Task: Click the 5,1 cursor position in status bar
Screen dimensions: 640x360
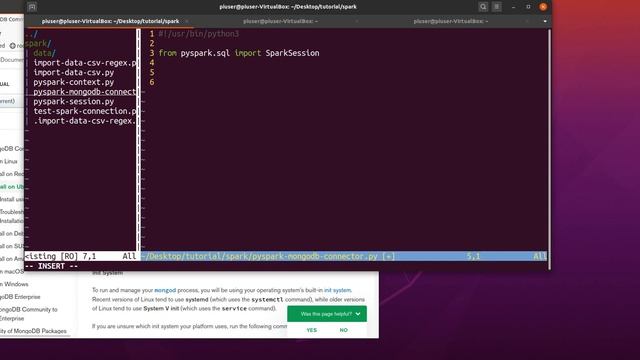Action: point(473,256)
